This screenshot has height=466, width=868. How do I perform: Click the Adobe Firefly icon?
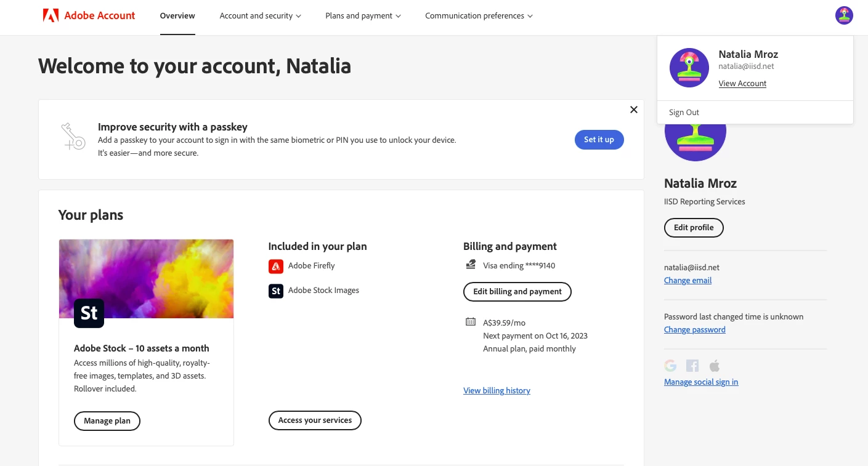pos(275,266)
